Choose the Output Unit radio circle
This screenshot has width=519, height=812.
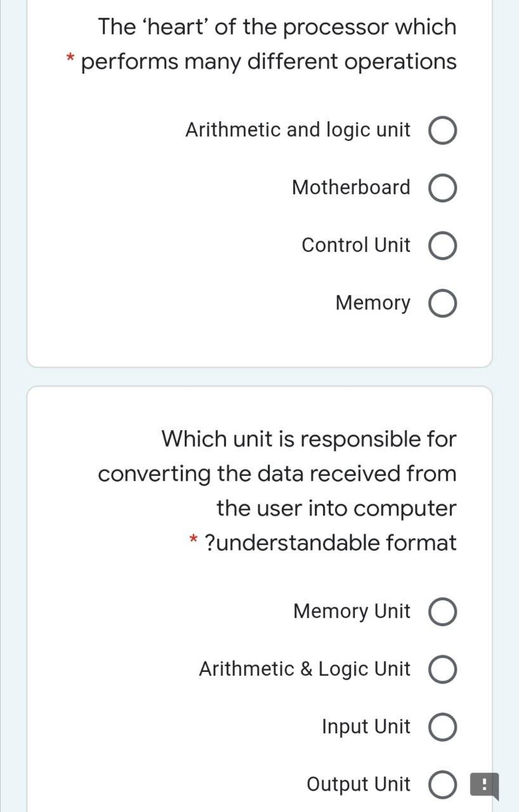point(443,785)
